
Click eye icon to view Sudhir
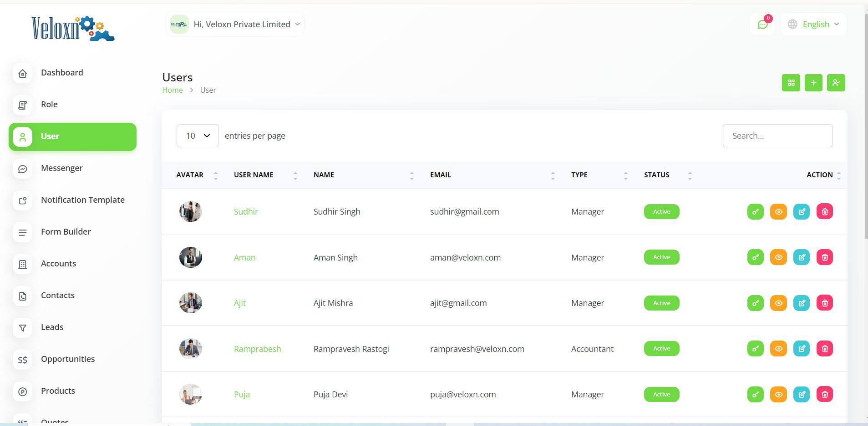778,211
